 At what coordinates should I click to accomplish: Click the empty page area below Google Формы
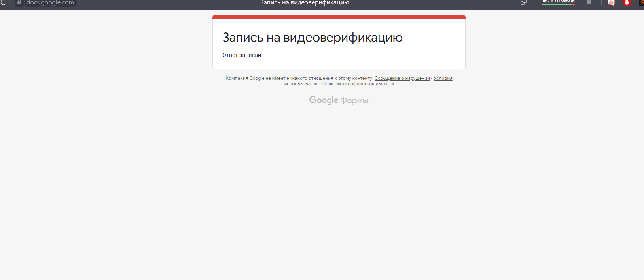(x=339, y=190)
